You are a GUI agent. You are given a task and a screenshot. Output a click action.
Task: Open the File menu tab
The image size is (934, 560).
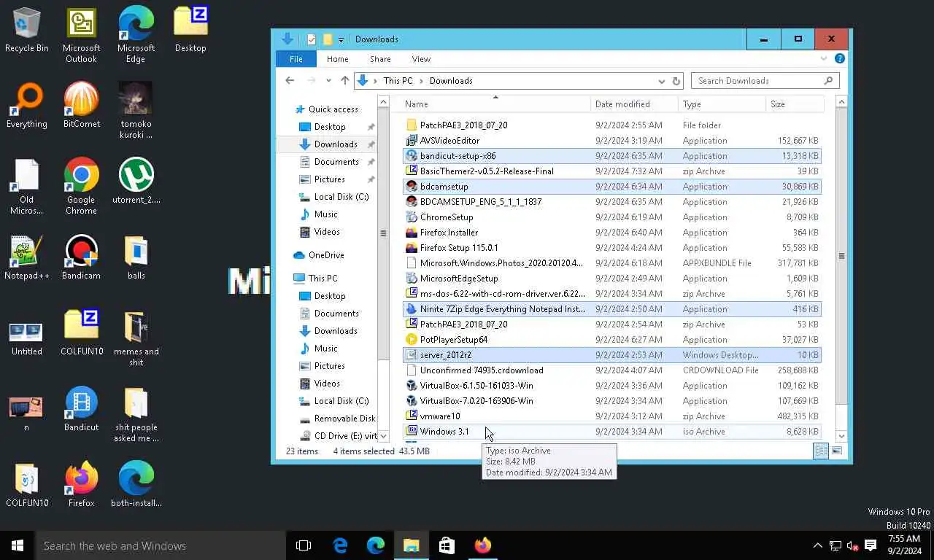[296, 59]
